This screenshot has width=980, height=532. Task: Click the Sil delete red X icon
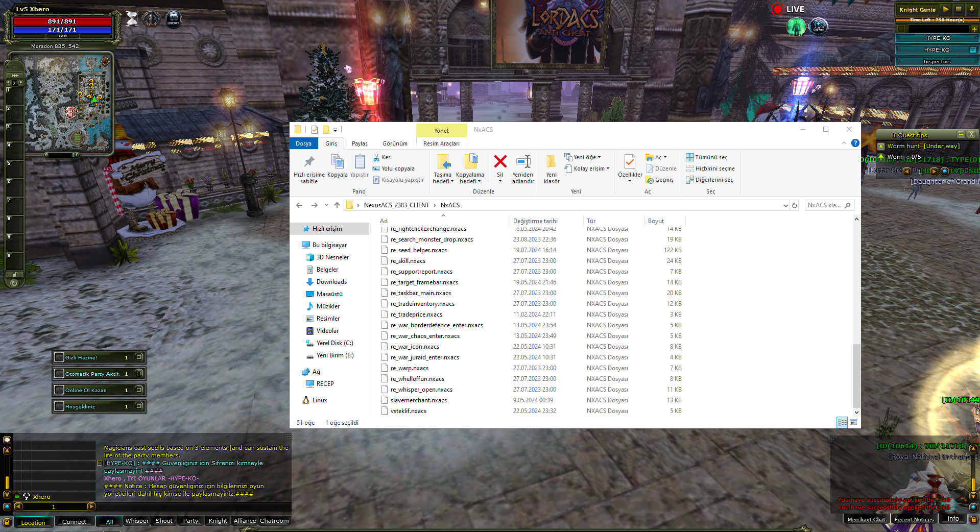[500, 162]
